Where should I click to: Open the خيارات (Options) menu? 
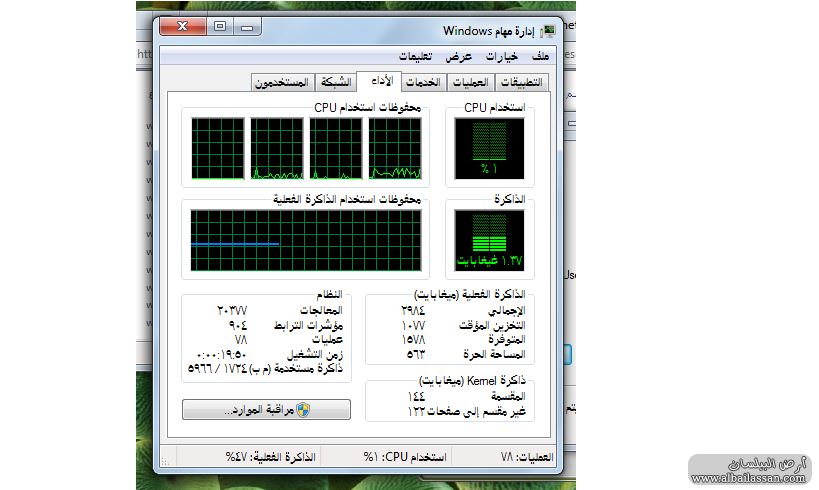pos(501,56)
